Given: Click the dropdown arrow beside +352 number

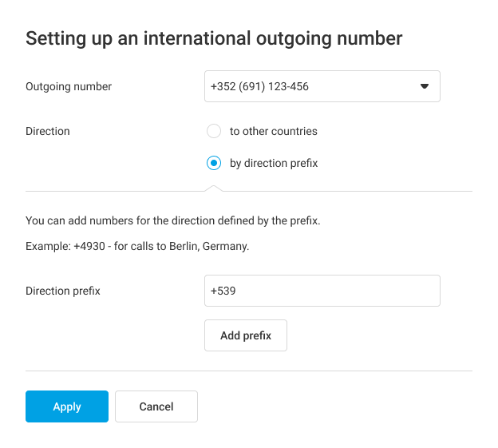Looking at the screenshot, I should pos(425,86).
